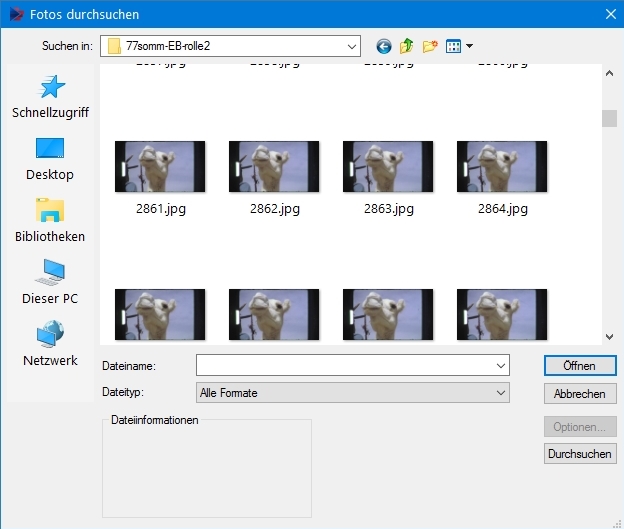Screen dimensions: 624x529
Task: Expand the Suchen in folder dropdown
Action: [351, 47]
